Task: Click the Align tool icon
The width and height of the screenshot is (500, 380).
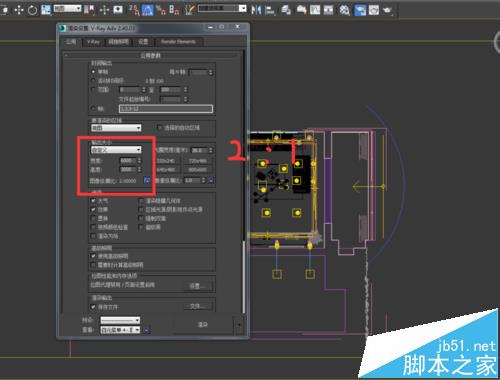Action: click(270, 10)
